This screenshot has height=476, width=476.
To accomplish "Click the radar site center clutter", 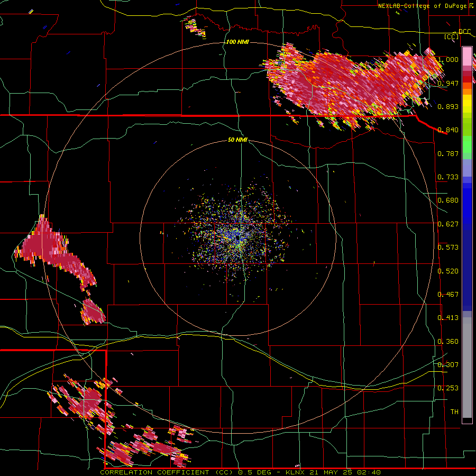I will coord(239,237).
